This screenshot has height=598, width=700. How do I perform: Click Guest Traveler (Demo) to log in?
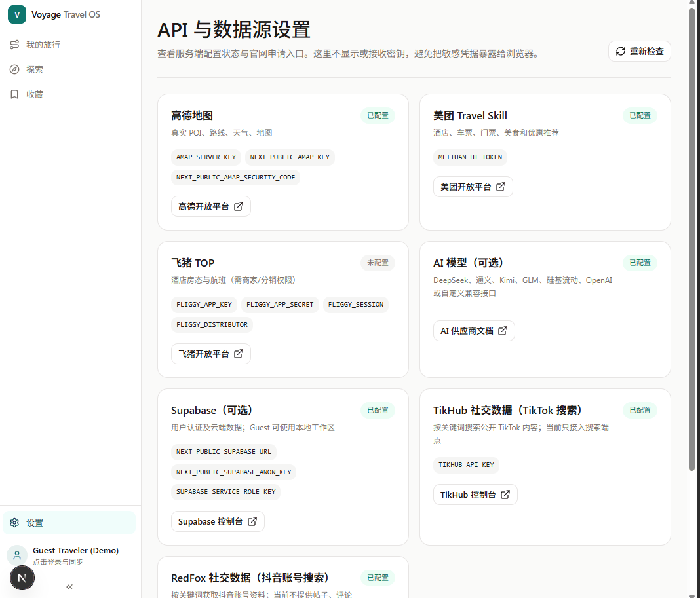(x=75, y=551)
